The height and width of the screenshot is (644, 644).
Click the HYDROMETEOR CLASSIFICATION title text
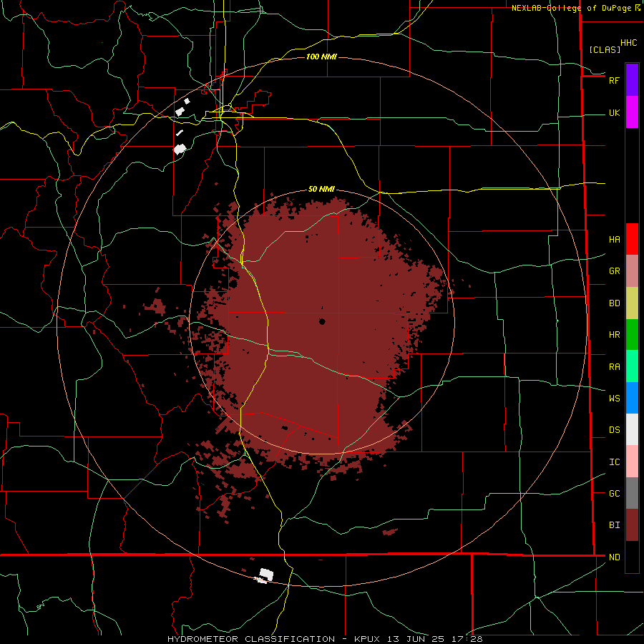251,639
